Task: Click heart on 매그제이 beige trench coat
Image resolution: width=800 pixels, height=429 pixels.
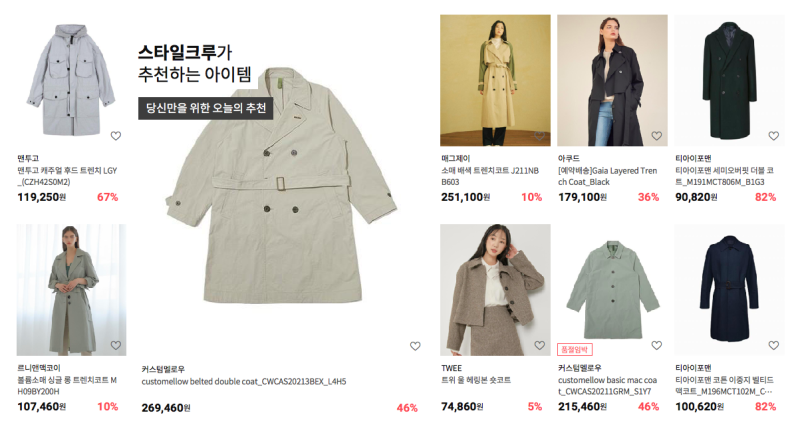Action: 539,136
